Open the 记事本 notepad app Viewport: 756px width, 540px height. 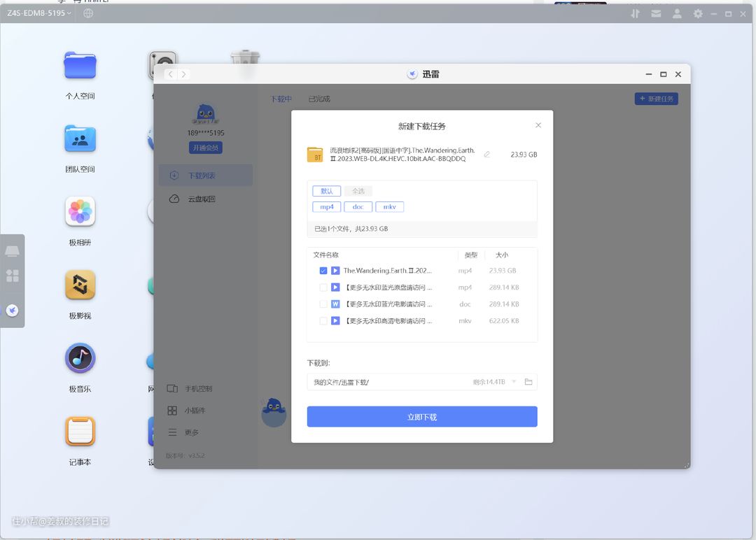80,432
